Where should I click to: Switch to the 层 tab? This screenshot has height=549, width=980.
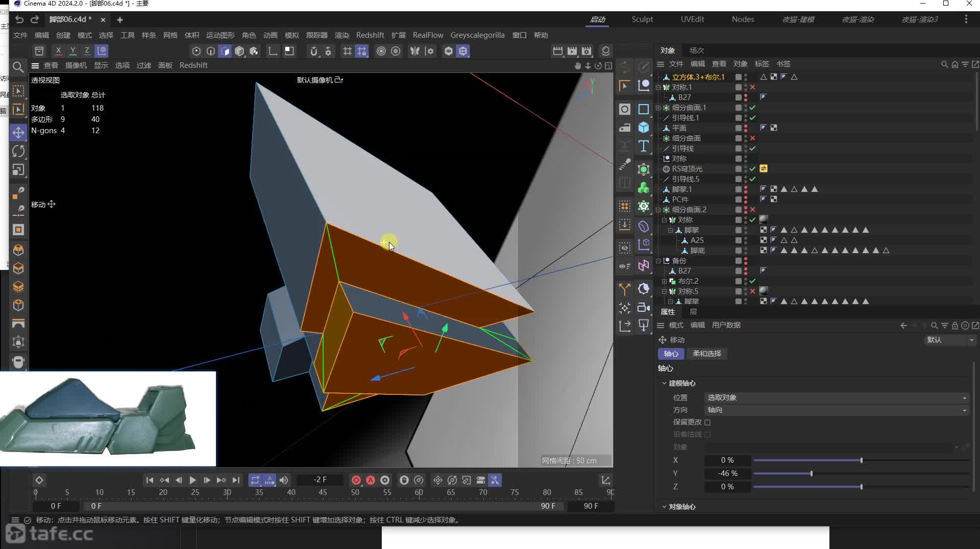point(693,312)
